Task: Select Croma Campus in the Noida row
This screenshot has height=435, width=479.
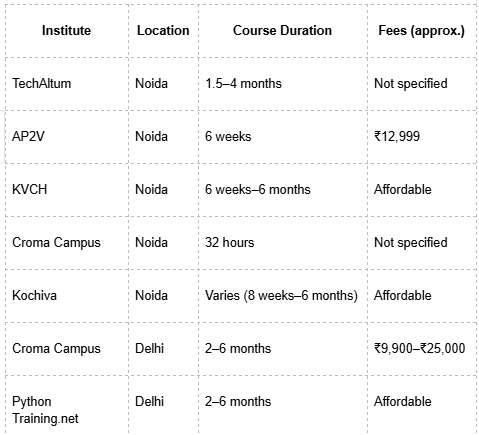Action: coord(66,243)
